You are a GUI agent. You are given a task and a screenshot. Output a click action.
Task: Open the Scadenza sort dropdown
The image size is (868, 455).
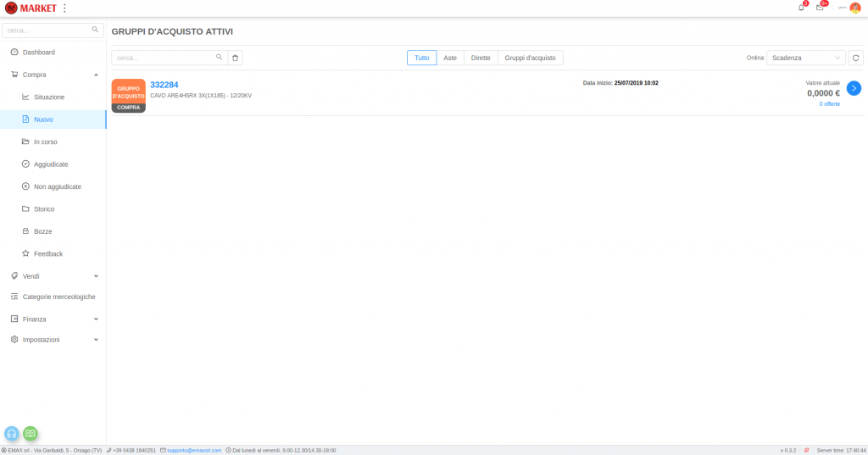tap(805, 58)
